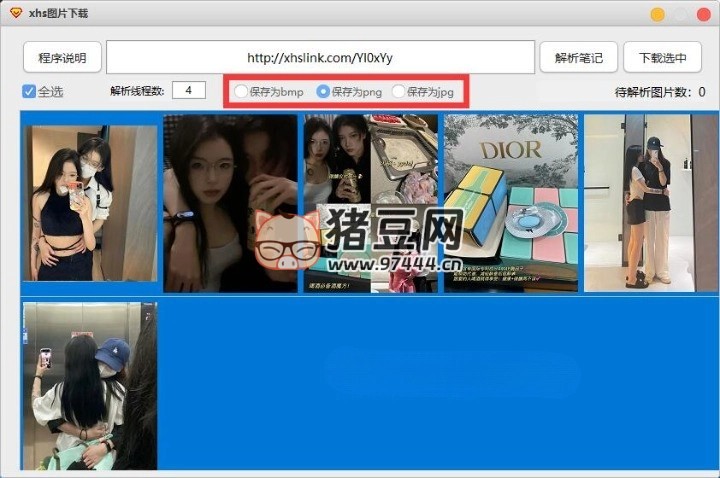Screen dimensions: 720x478
Task: Click the 待解析图片数 counter label
Action: point(659,92)
